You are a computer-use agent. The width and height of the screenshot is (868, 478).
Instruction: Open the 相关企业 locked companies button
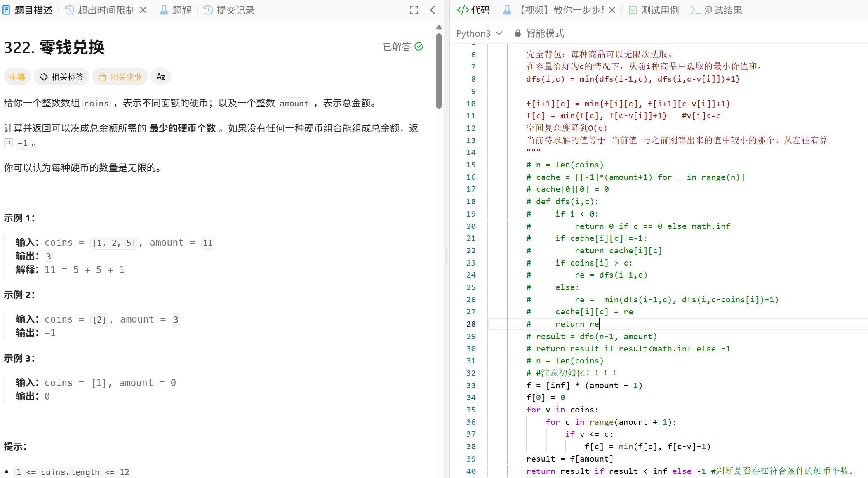[x=120, y=77]
